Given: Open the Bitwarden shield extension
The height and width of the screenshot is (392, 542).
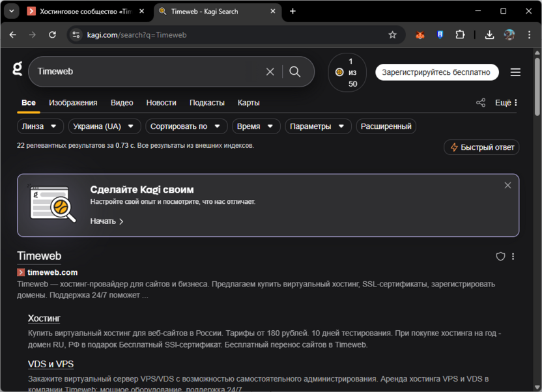Looking at the screenshot, I should (x=440, y=35).
